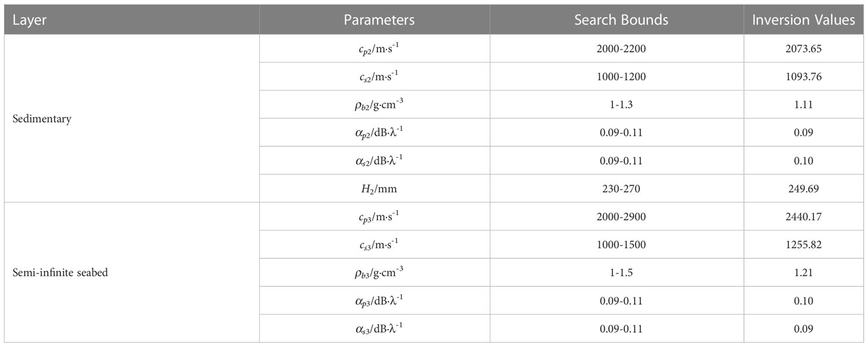Select the inversion value 1255.82
Viewport: 868px width, 347px height.
[x=804, y=245]
